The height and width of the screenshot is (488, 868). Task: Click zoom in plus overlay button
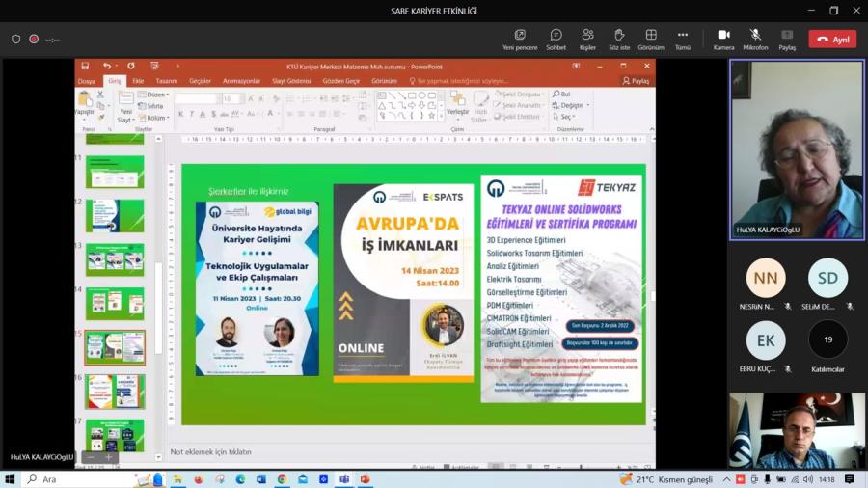pyautogui.click(x=108, y=457)
